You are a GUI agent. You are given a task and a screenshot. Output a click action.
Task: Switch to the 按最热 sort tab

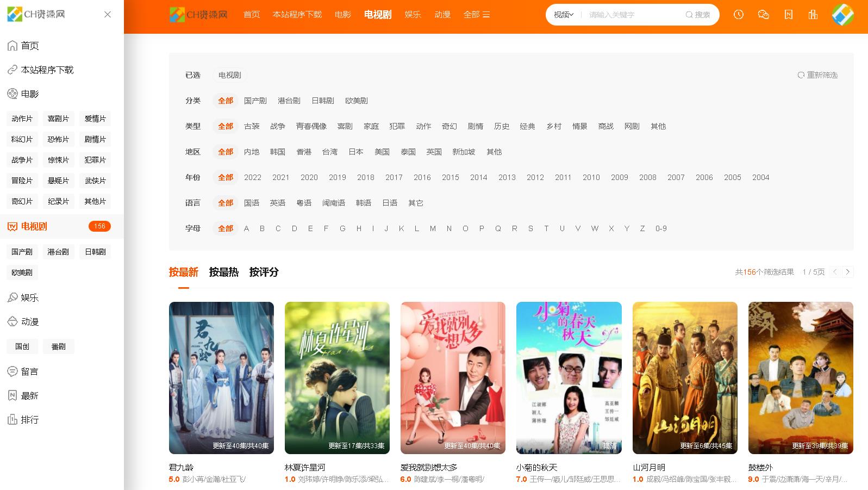click(x=223, y=272)
